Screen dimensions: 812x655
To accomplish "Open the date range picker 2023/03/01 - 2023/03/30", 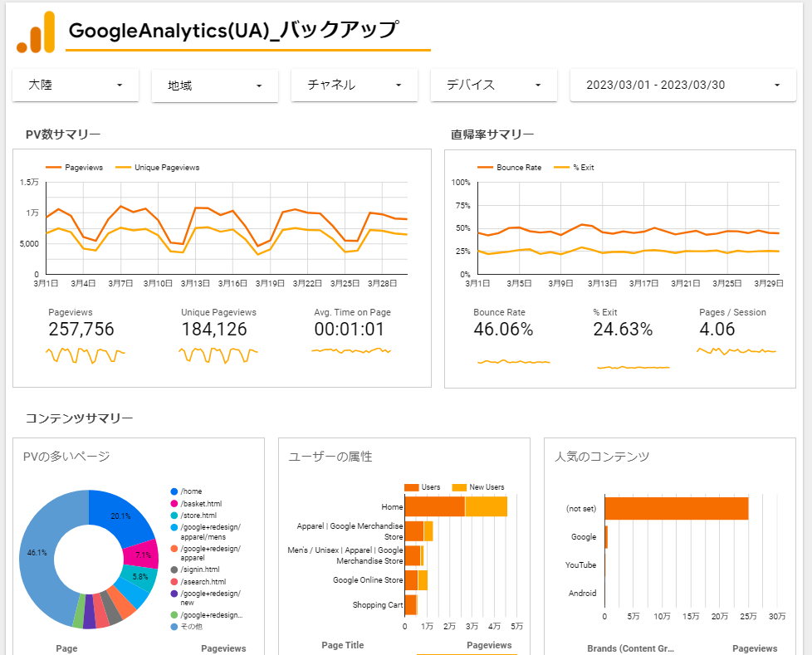I will pos(682,85).
